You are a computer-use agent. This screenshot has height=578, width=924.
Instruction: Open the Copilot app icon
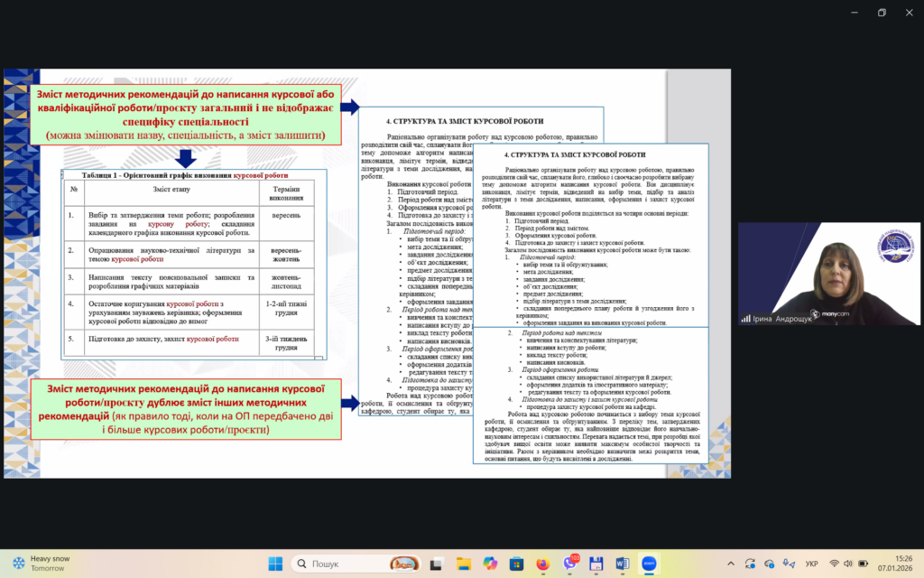tap(490, 564)
